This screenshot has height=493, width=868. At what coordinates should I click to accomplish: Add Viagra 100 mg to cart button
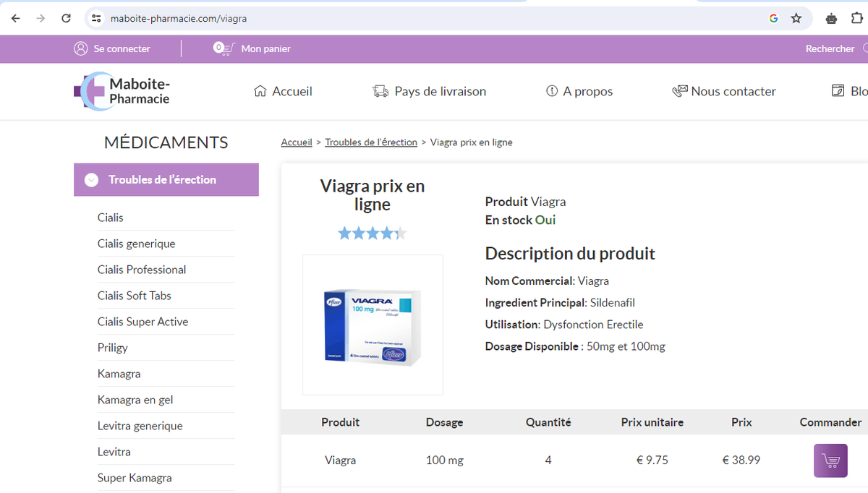point(830,460)
